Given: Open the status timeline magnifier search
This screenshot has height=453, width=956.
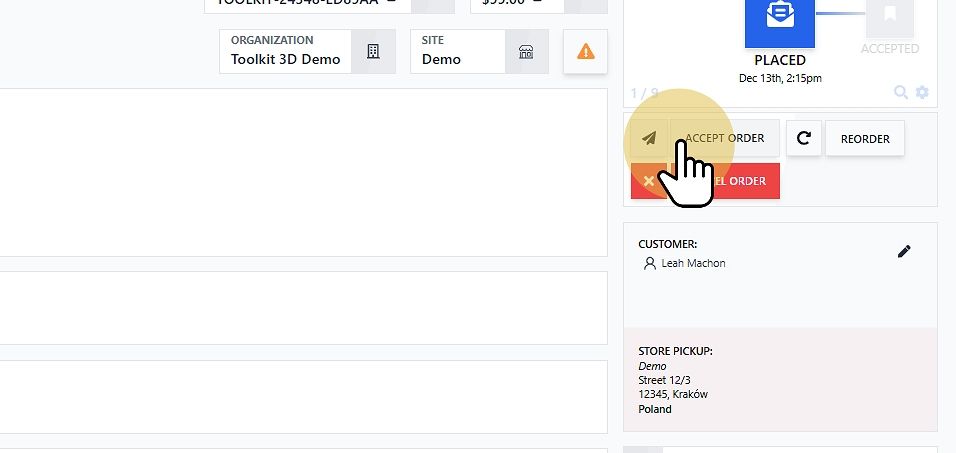Looking at the screenshot, I should click(x=901, y=92).
